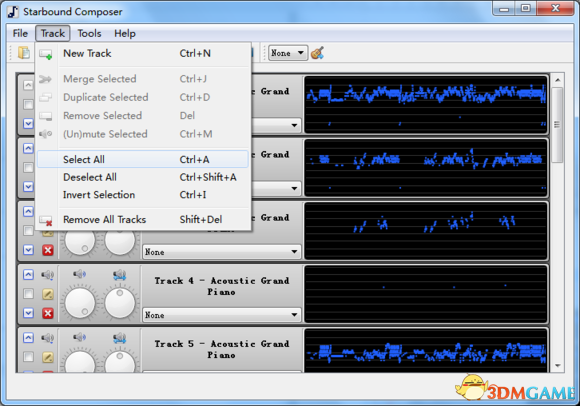Screen dimensions: 580x406
Task: Tick the Track 3 selection checkbox
Action: 28,231
